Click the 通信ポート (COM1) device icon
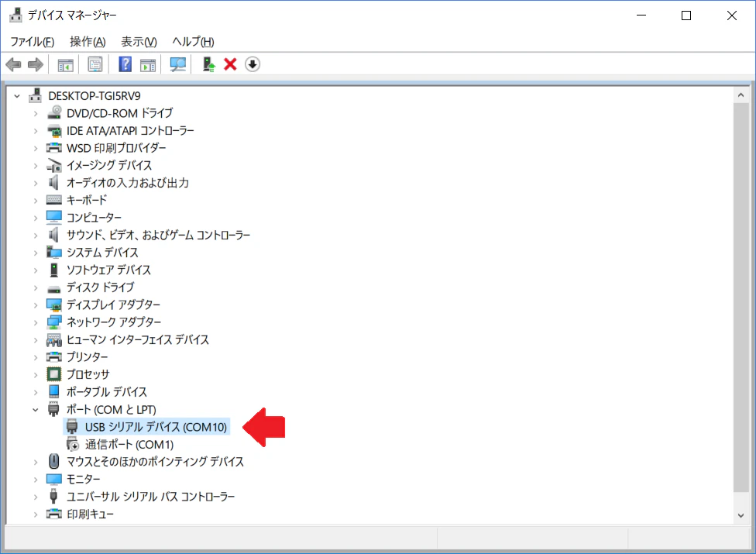This screenshot has height=554, width=756. tap(73, 444)
